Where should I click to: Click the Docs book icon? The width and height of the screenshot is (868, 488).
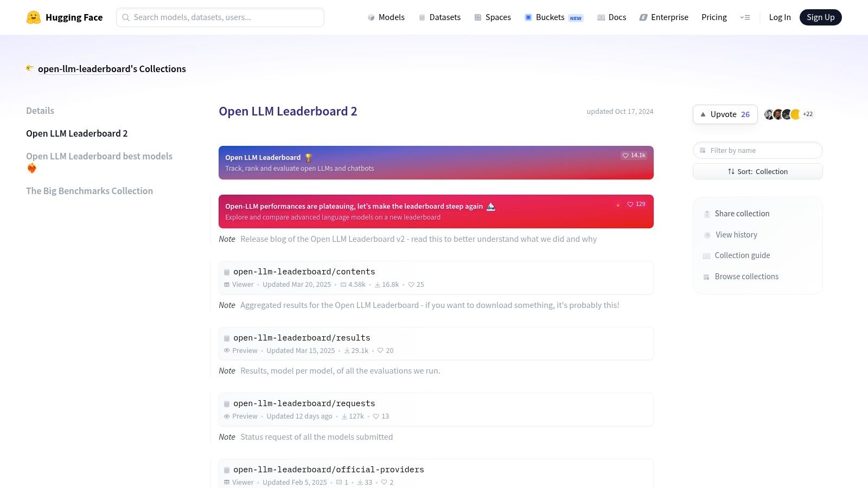(x=601, y=17)
